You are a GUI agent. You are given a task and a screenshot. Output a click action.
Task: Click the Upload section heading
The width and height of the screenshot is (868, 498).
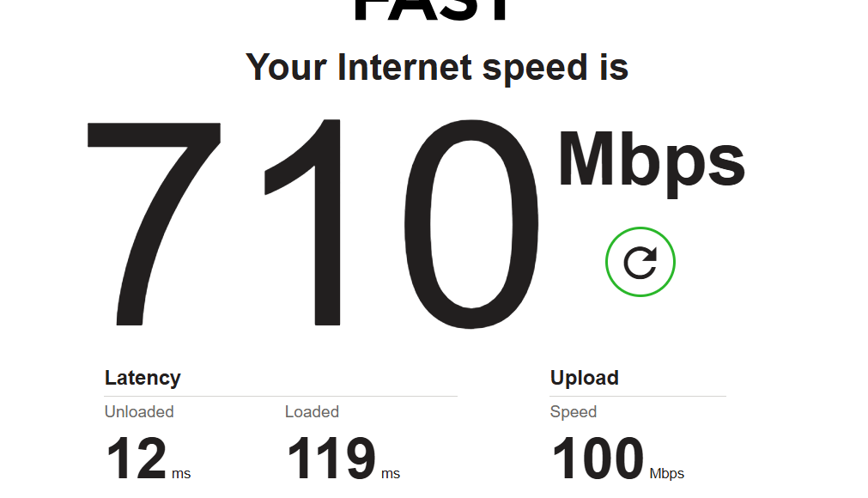(x=584, y=378)
